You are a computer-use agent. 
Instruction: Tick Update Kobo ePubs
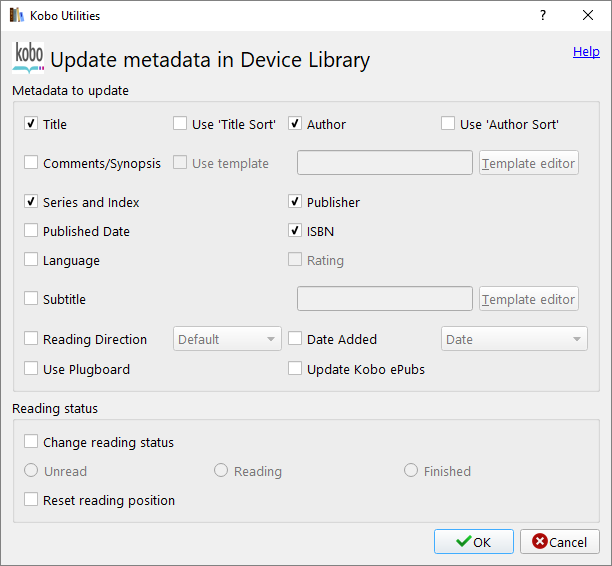coord(296,369)
